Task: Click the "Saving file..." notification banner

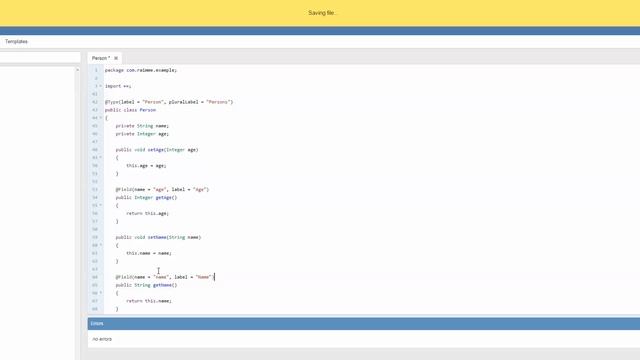Action: click(x=320, y=13)
